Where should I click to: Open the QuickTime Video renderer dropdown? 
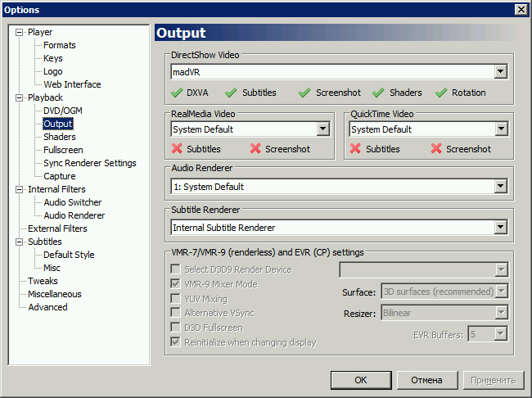(501, 129)
